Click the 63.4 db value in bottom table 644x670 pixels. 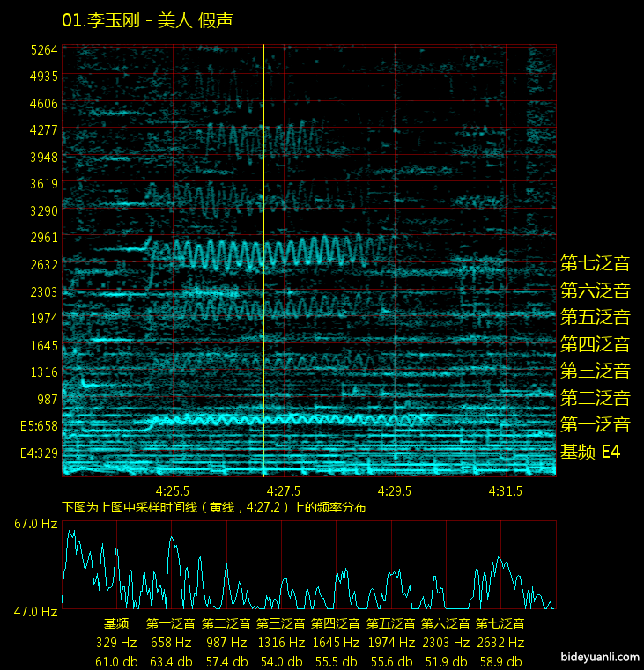172,661
